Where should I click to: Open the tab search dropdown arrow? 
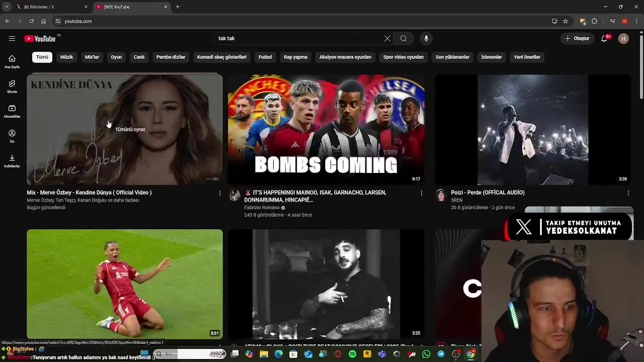click(6, 7)
